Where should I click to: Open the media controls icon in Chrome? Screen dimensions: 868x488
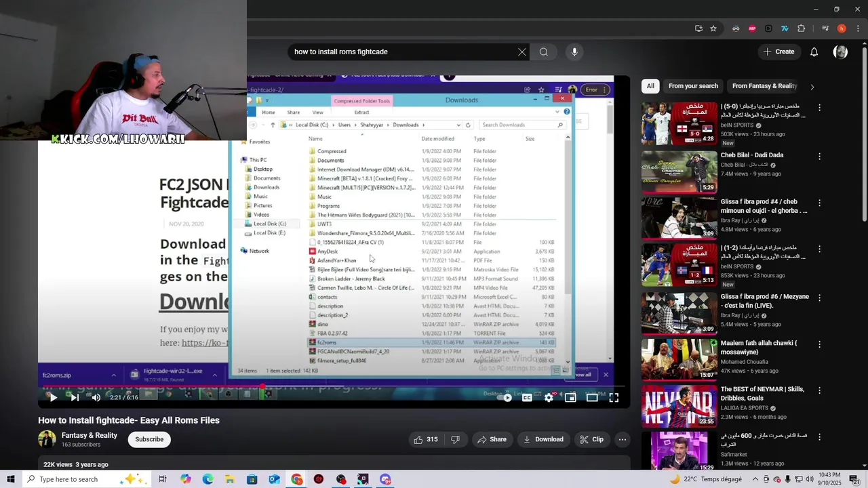click(825, 28)
